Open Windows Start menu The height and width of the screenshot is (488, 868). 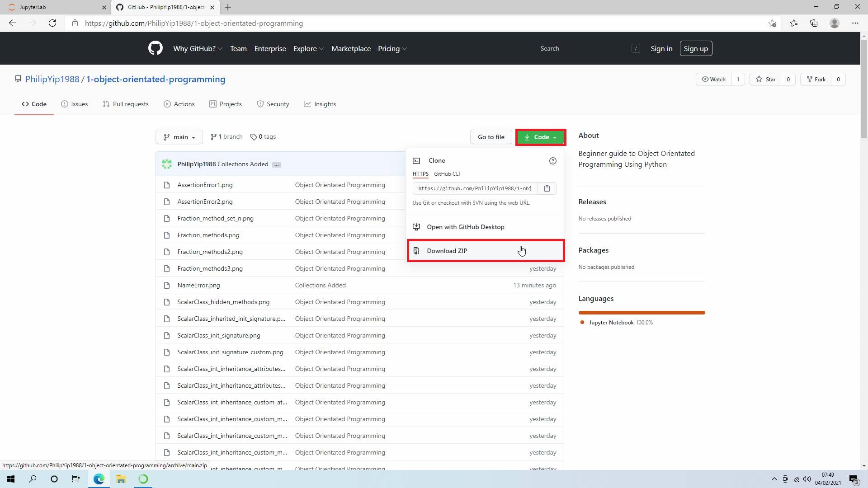pyautogui.click(x=11, y=479)
